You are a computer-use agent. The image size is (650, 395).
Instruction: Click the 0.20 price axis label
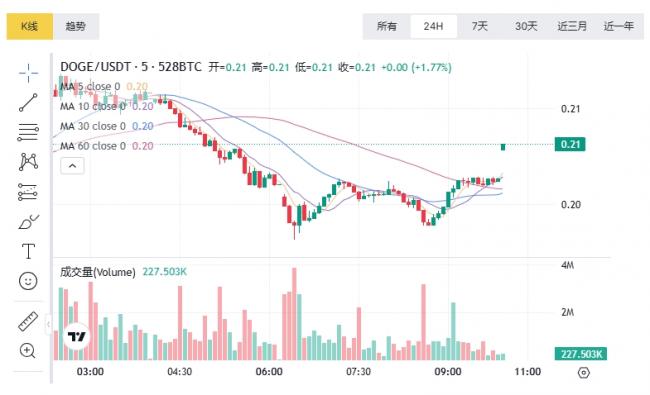tap(570, 205)
